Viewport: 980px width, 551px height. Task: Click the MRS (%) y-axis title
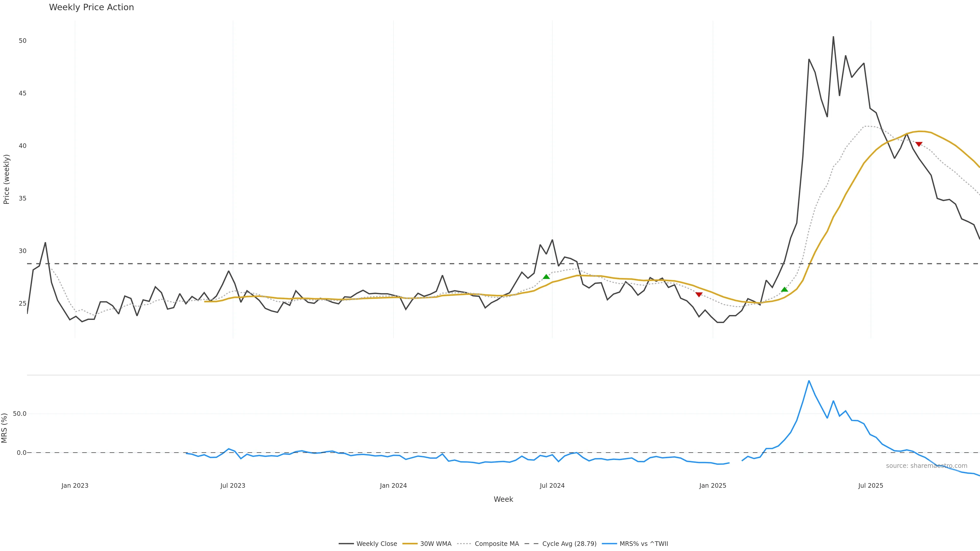tap(4, 428)
